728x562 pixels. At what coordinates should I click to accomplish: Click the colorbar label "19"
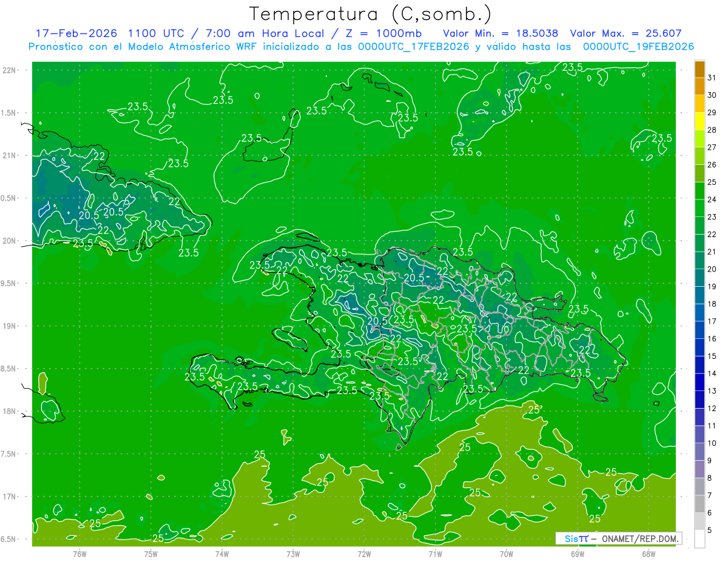712,287
